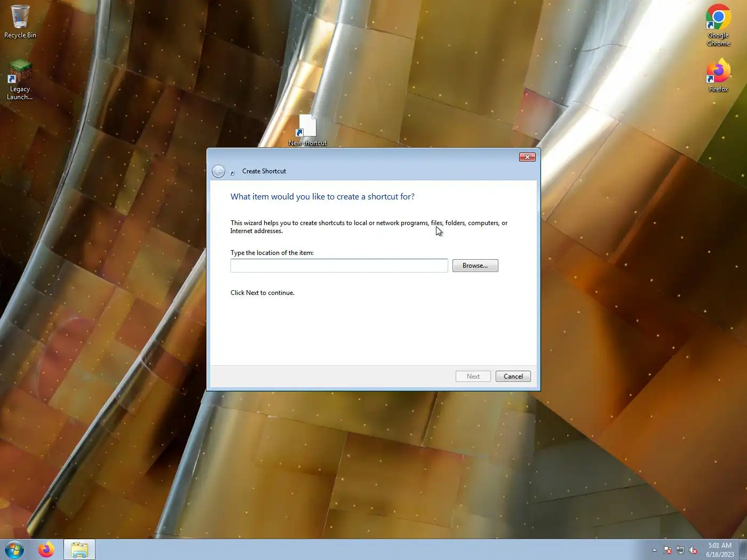Click the disabled Next button
The image size is (747, 560).
coord(473,377)
